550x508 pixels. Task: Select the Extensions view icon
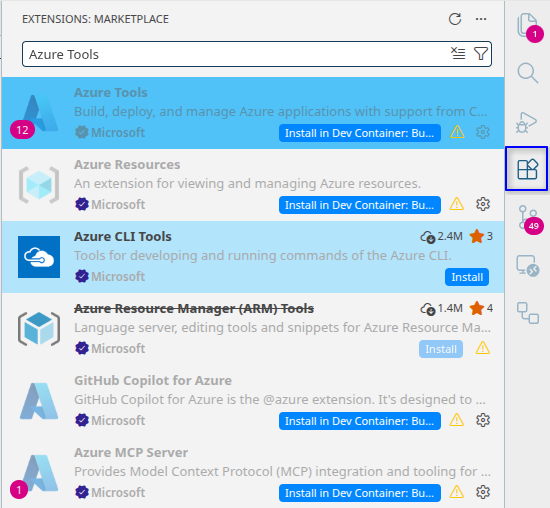(x=527, y=169)
